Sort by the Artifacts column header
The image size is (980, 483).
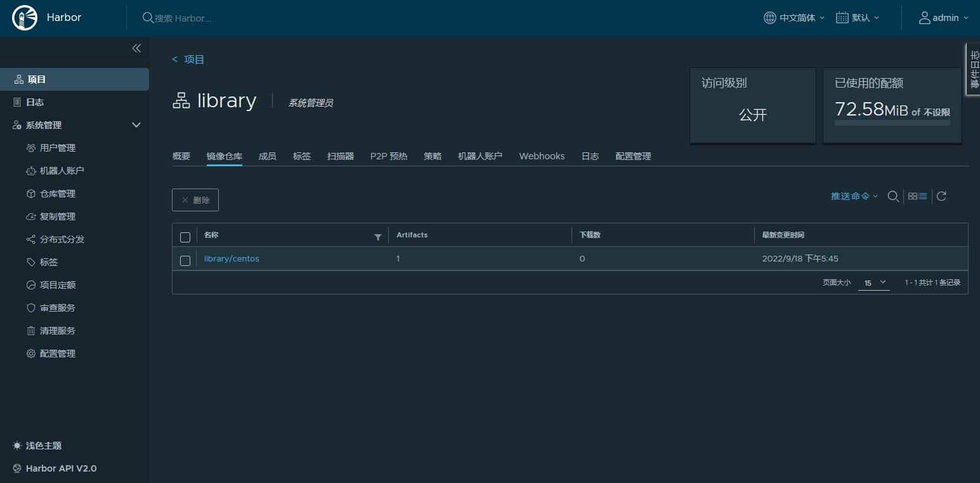pos(412,235)
